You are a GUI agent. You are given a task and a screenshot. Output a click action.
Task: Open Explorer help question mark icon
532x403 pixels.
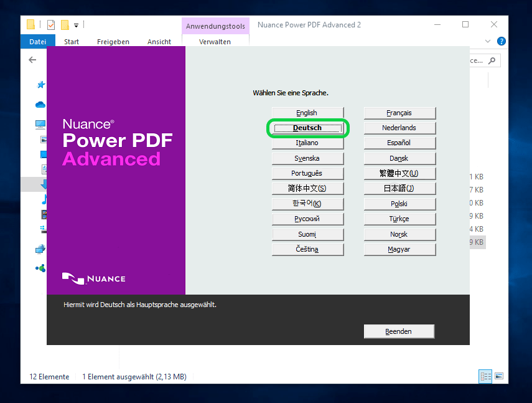pyautogui.click(x=501, y=41)
